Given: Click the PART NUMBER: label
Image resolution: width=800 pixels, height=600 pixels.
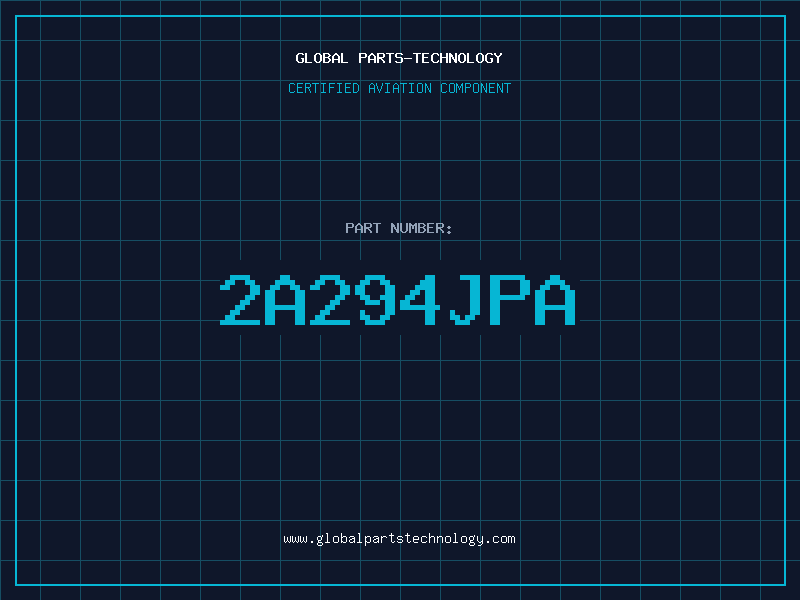Looking at the screenshot, I should [x=399, y=228].
